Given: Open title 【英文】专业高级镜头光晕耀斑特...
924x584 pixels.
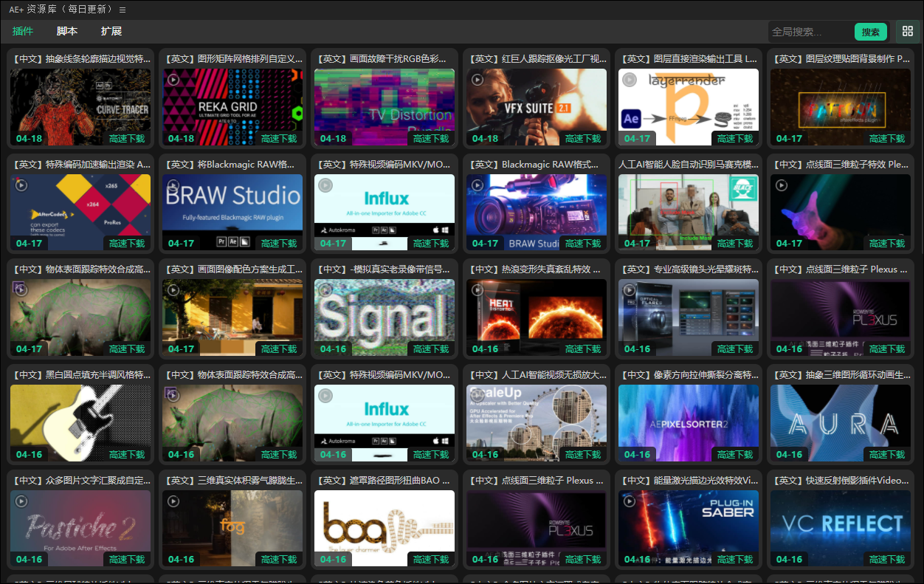Looking at the screenshot, I should (689, 269).
